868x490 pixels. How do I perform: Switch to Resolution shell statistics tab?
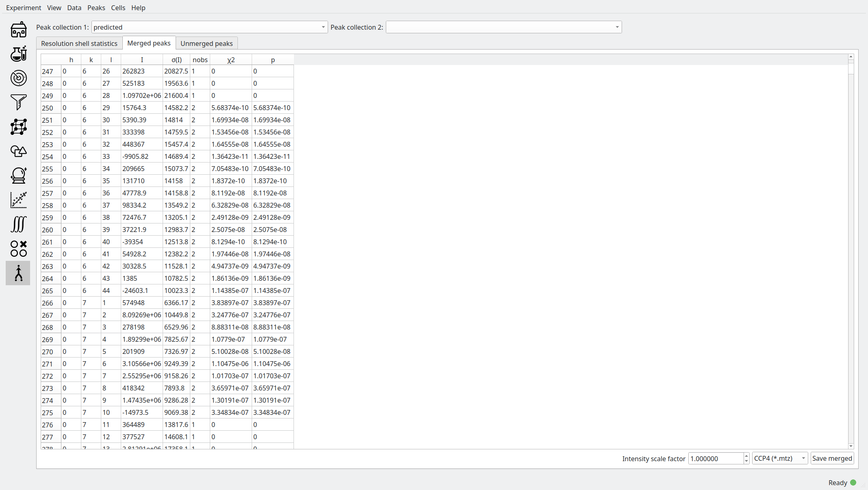[79, 43]
